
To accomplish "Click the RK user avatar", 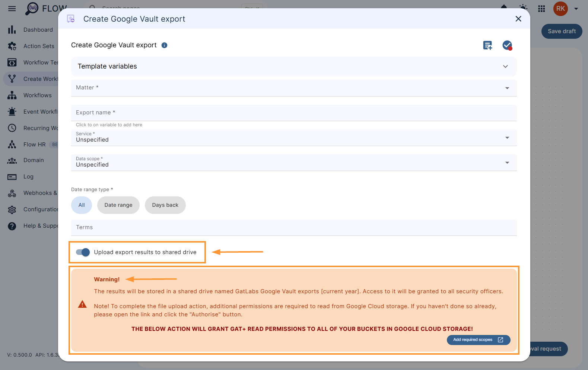I will pos(560,9).
